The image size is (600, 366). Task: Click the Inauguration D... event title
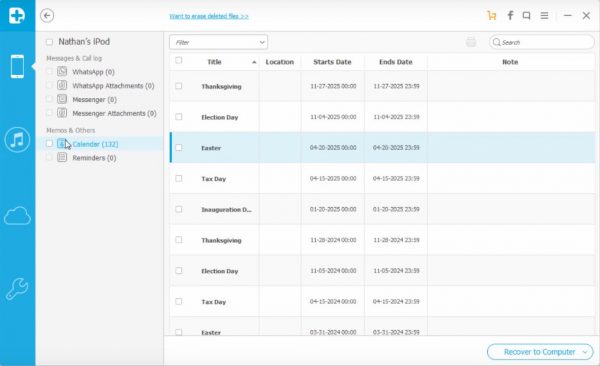pyautogui.click(x=227, y=209)
